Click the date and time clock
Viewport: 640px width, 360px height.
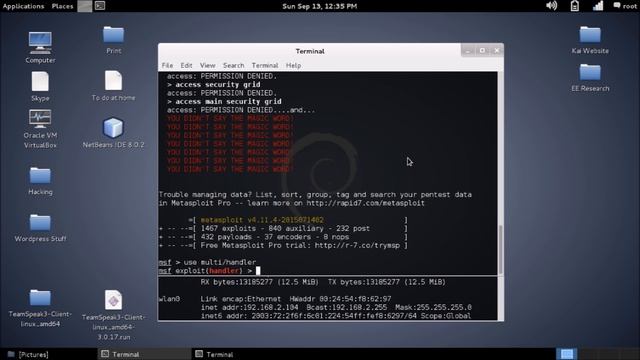(x=320, y=6)
